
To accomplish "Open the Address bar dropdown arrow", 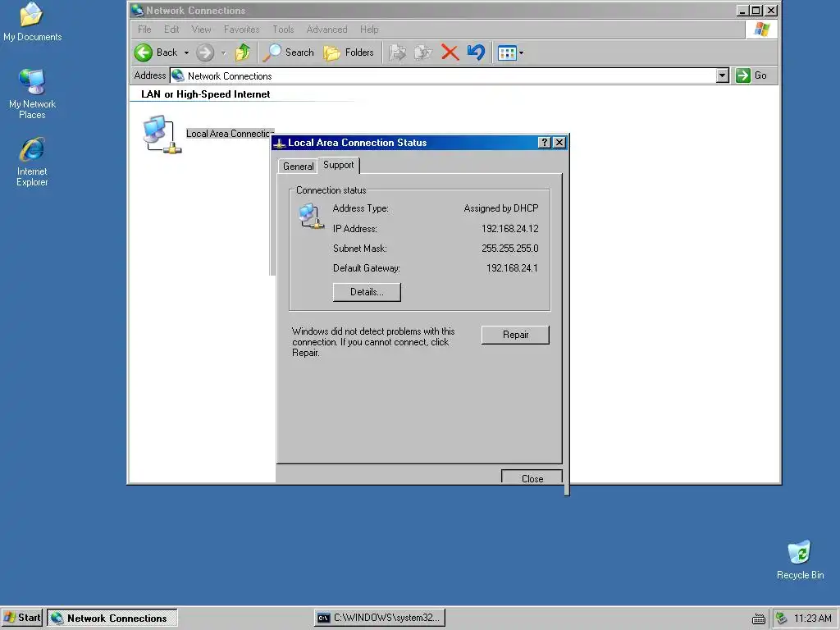I will tap(723, 75).
